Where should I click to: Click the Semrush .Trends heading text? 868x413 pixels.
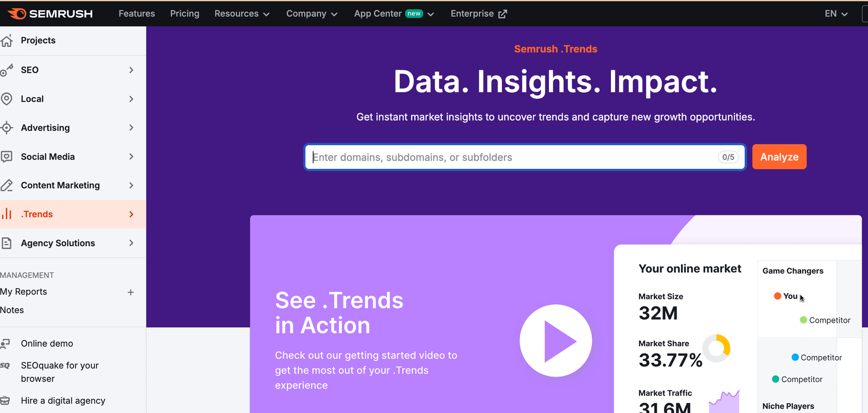click(x=556, y=49)
